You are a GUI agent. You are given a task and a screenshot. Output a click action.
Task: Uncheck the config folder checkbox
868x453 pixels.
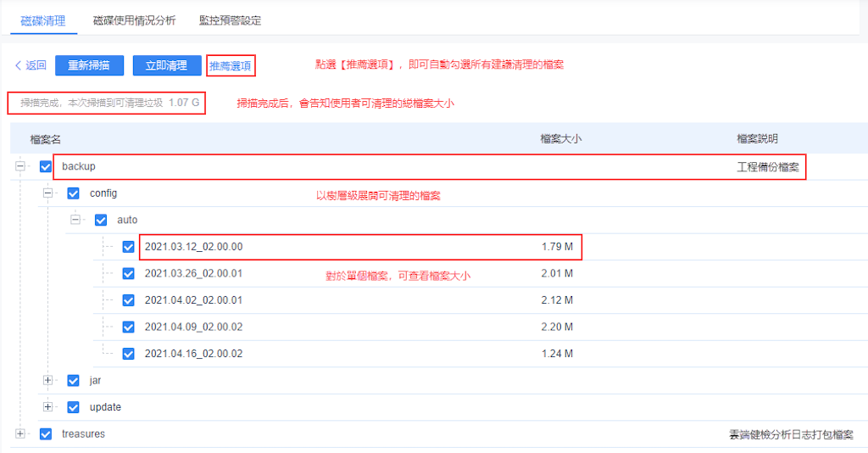73,193
